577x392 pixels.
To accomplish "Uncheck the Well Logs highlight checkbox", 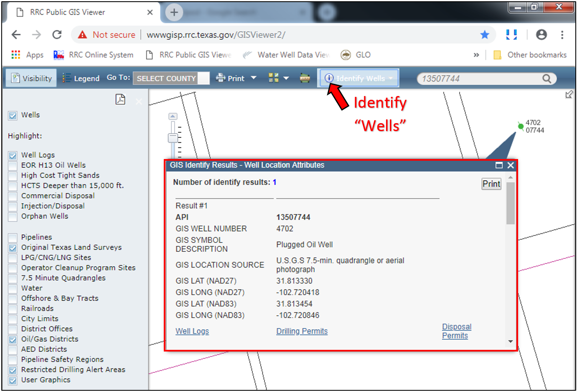I will point(13,155).
